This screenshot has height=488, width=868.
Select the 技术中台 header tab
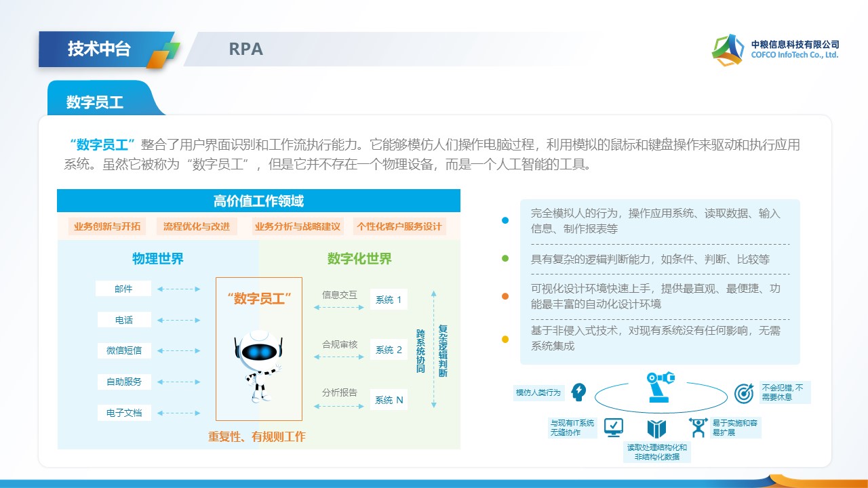(x=99, y=49)
